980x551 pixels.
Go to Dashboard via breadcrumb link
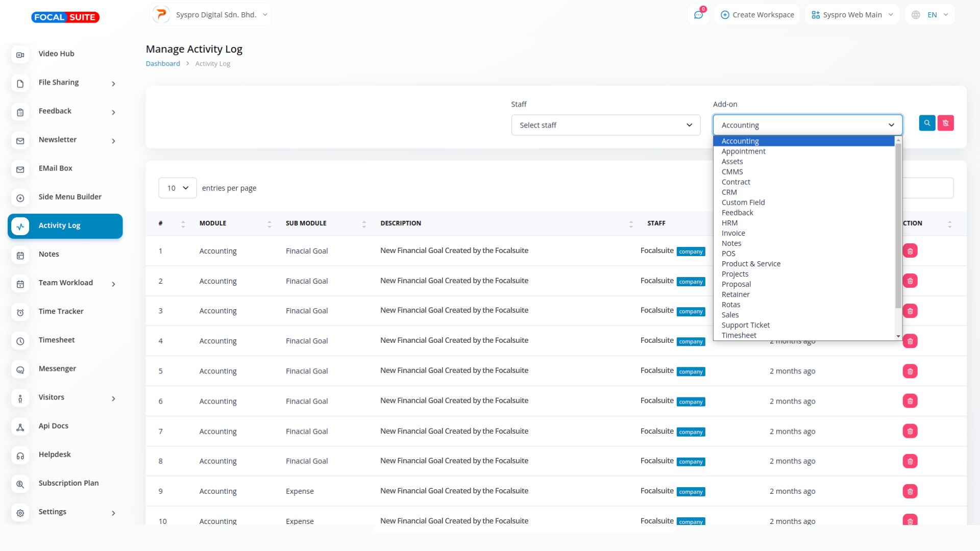click(x=163, y=64)
